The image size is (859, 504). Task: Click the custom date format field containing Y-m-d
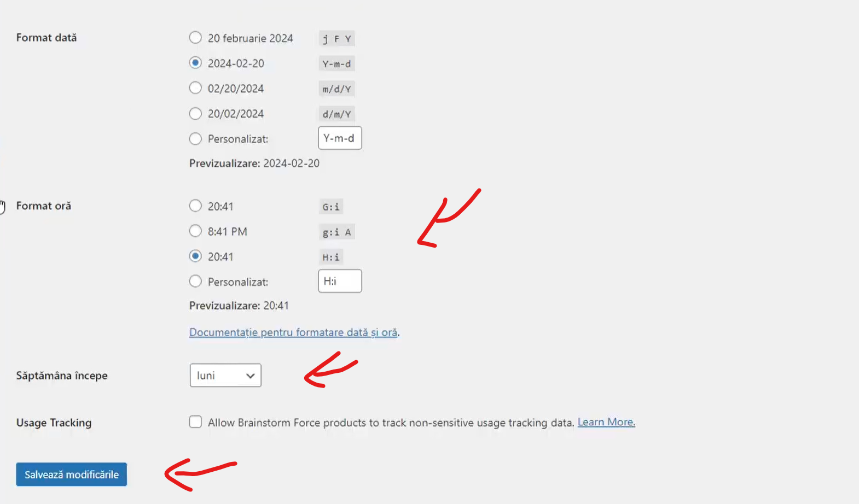340,138
